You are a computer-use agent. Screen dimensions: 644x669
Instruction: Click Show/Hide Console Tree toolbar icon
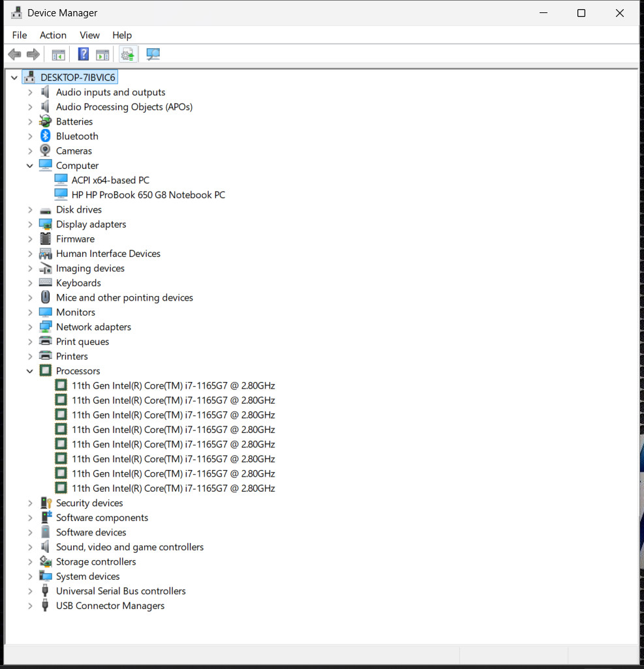(x=59, y=55)
